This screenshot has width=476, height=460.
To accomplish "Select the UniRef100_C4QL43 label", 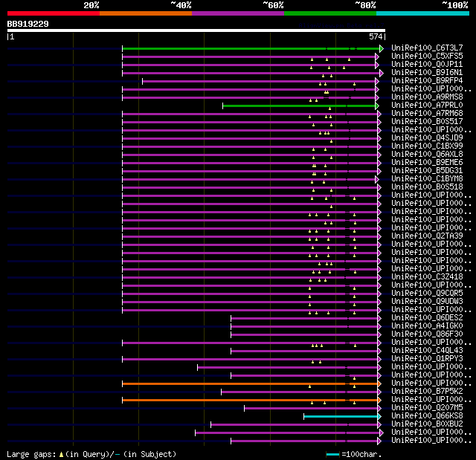I will (427, 351).
